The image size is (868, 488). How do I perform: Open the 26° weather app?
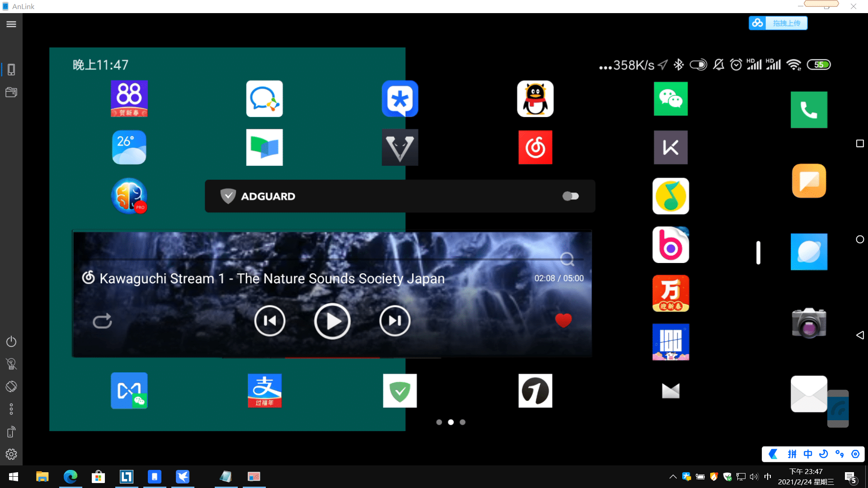pyautogui.click(x=129, y=147)
